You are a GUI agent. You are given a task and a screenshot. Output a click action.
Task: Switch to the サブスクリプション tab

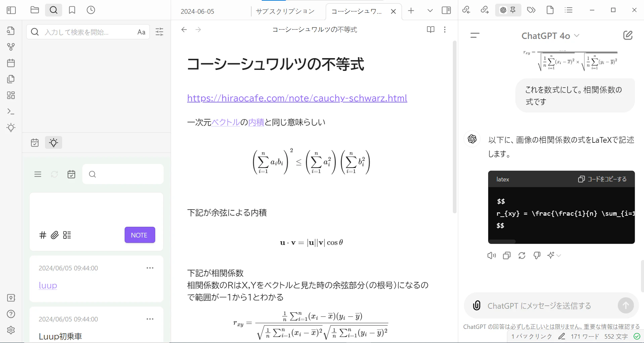coord(286,11)
